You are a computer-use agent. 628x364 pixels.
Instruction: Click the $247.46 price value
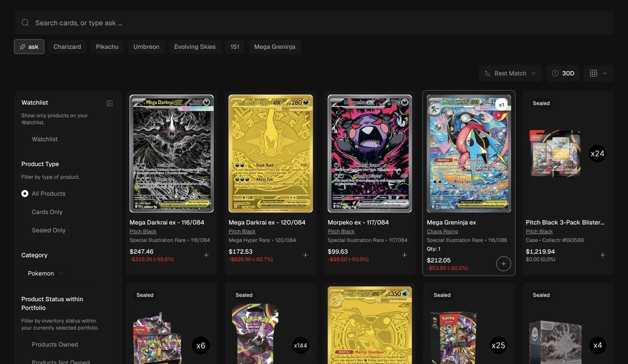pyautogui.click(x=142, y=252)
